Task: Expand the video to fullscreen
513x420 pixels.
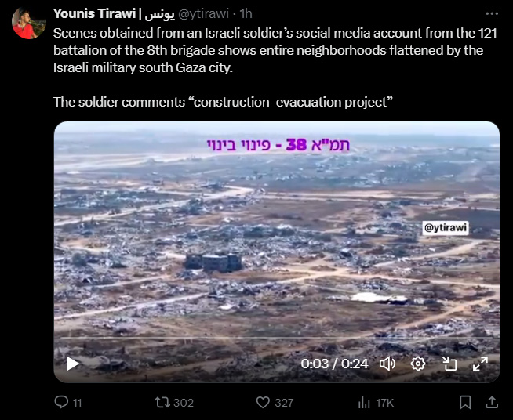Action: pyautogui.click(x=480, y=364)
